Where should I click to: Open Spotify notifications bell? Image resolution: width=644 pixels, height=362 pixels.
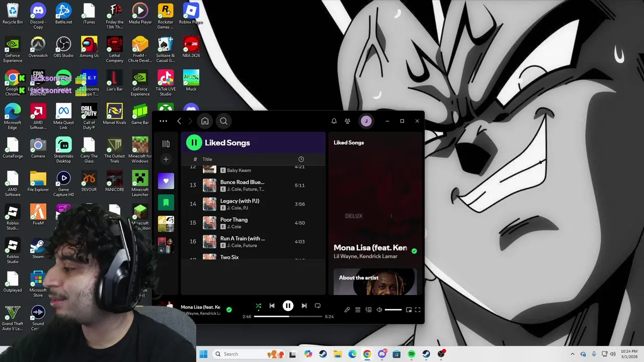(x=334, y=121)
